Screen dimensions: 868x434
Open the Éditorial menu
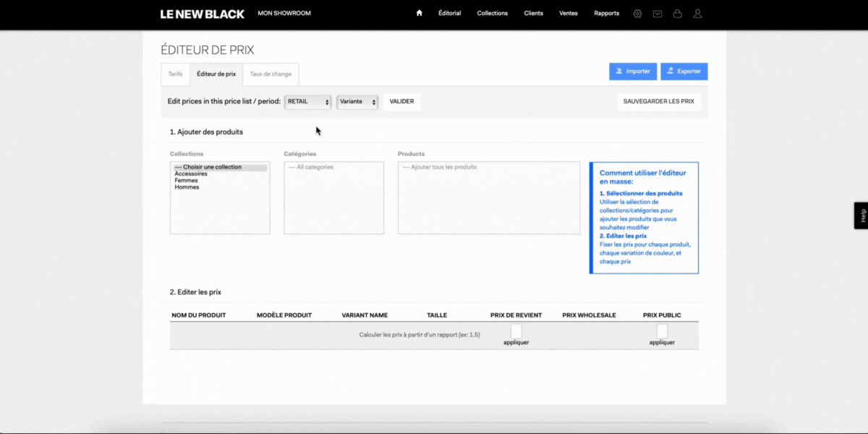pyautogui.click(x=449, y=13)
